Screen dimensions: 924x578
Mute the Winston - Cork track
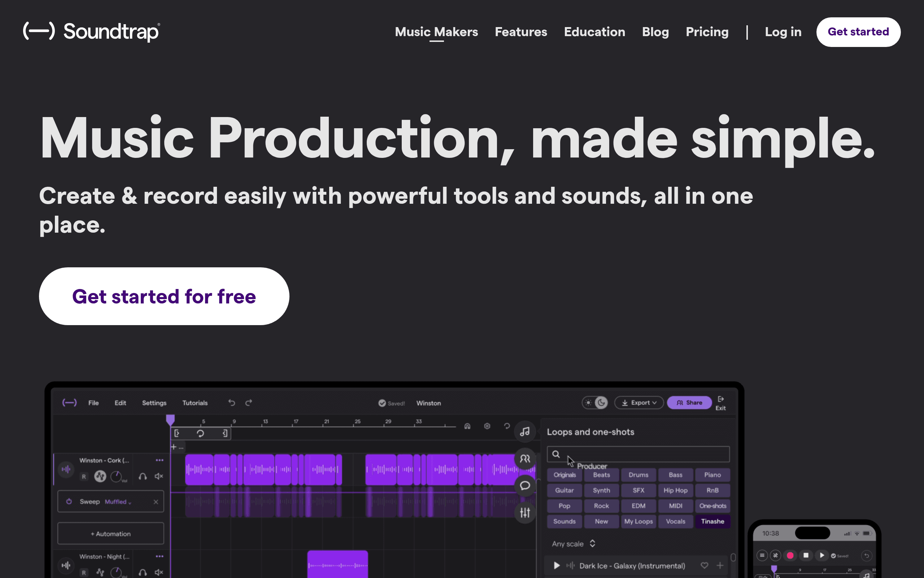[159, 476]
